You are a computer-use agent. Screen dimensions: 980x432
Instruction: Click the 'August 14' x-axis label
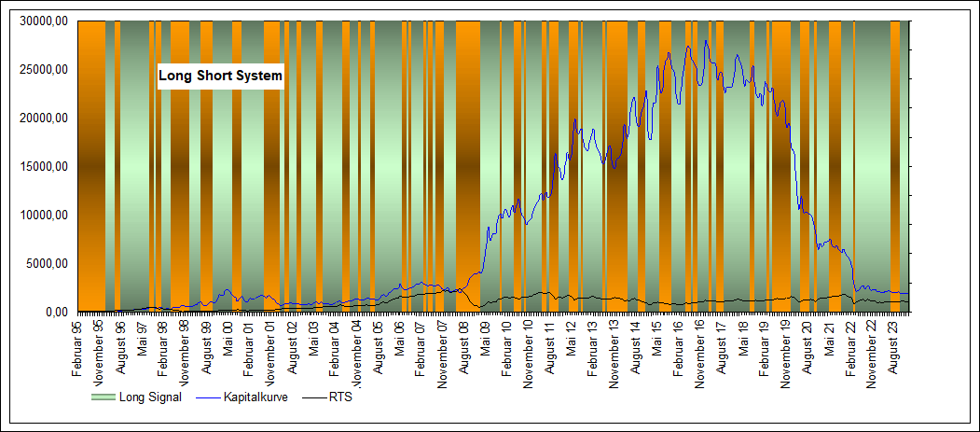point(636,348)
